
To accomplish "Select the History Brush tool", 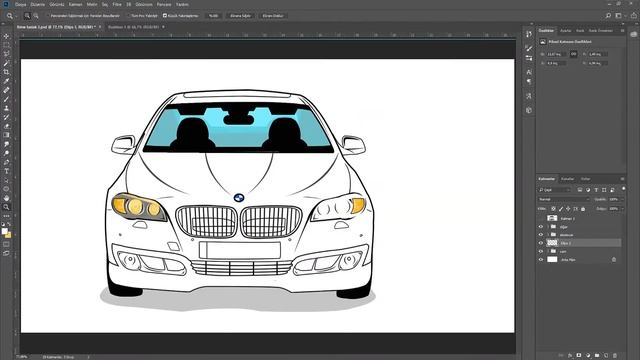I will pos(6,117).
